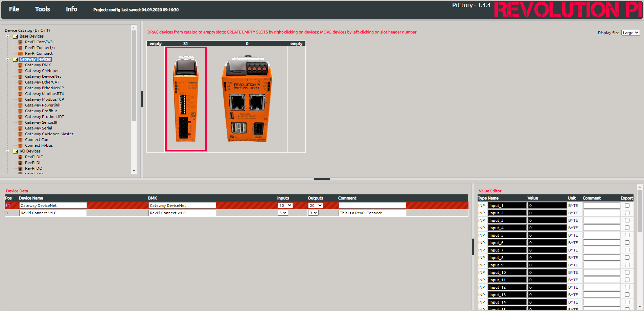Open Outputs dropdown for Gateway DeviceNet
Viewport: 644px width, 311px height.
pos(316,206)
